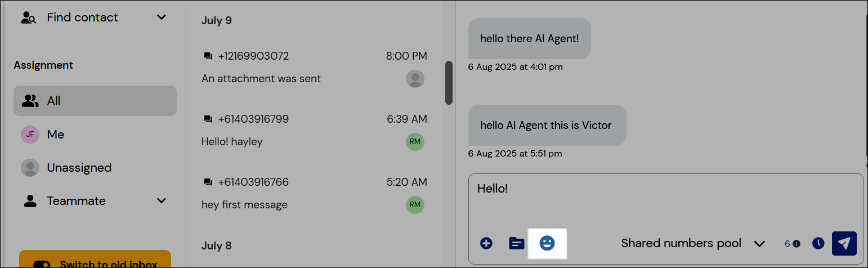This screenshot has height=268, width=868.
Task: Click in the message text field
Action: 664,202
